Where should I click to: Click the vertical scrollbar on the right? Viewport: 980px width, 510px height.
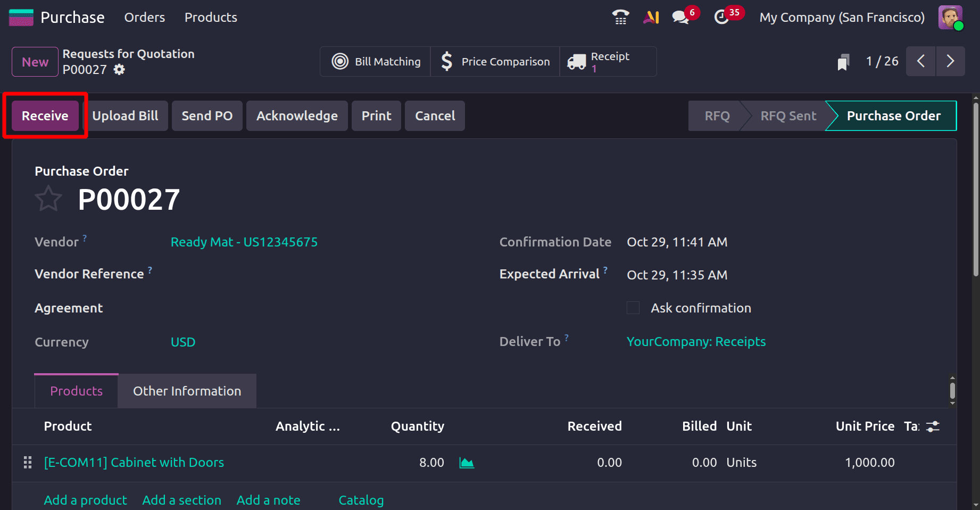click(x=952, y=391)
